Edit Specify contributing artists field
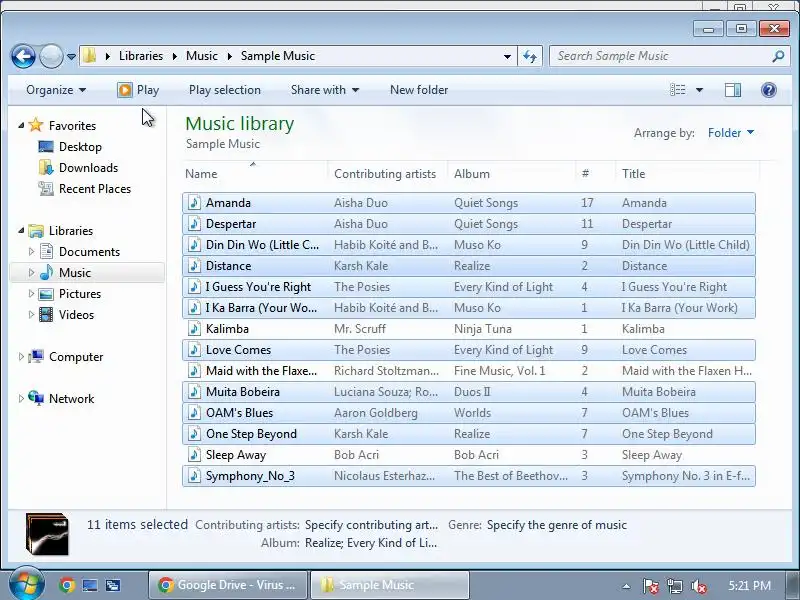Image resolution: width=800 pixels, height=600 pixels. (371, 524)
